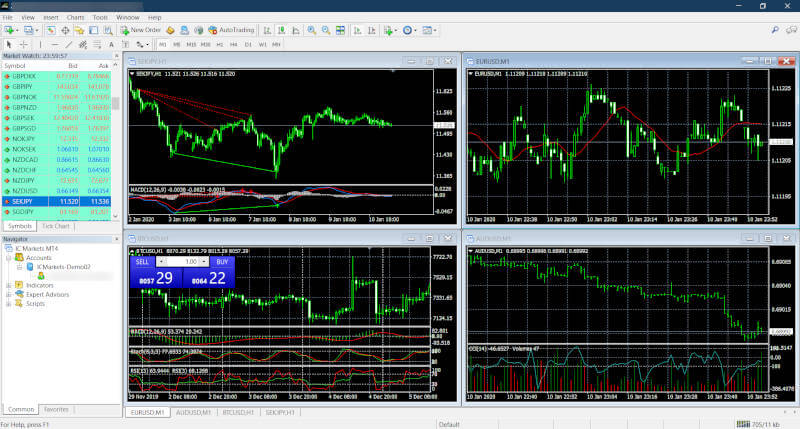
Task: Select the crosshair cursor tool
Action: [x=24, y=45]
